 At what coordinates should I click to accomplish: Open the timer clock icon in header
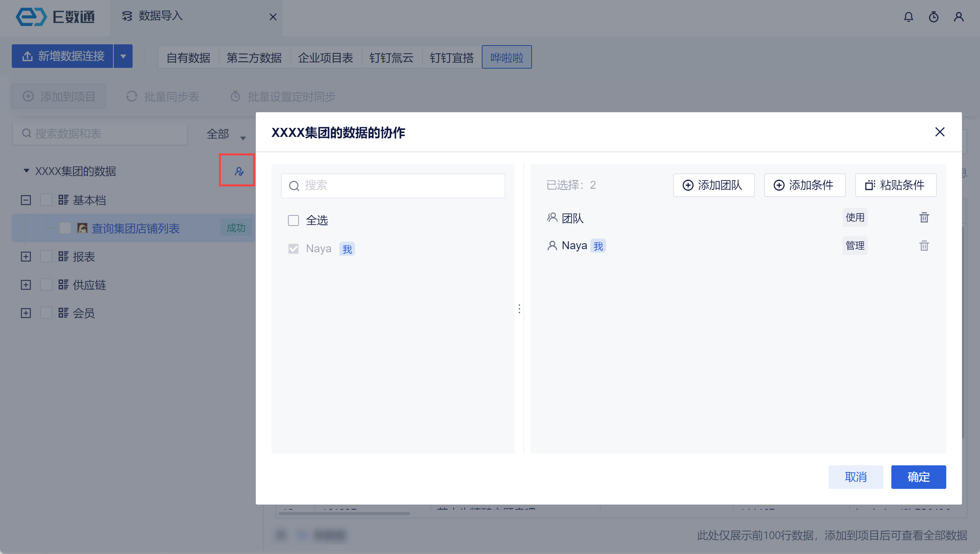coord(933,17)
